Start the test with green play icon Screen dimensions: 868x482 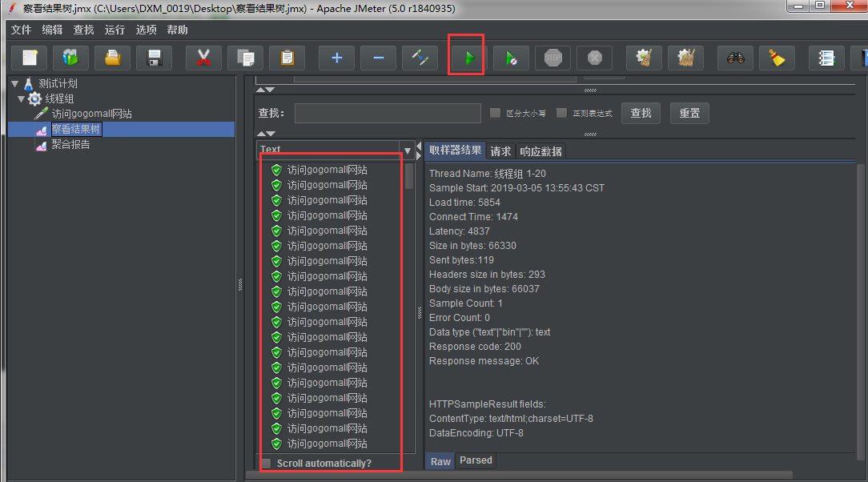469,58
